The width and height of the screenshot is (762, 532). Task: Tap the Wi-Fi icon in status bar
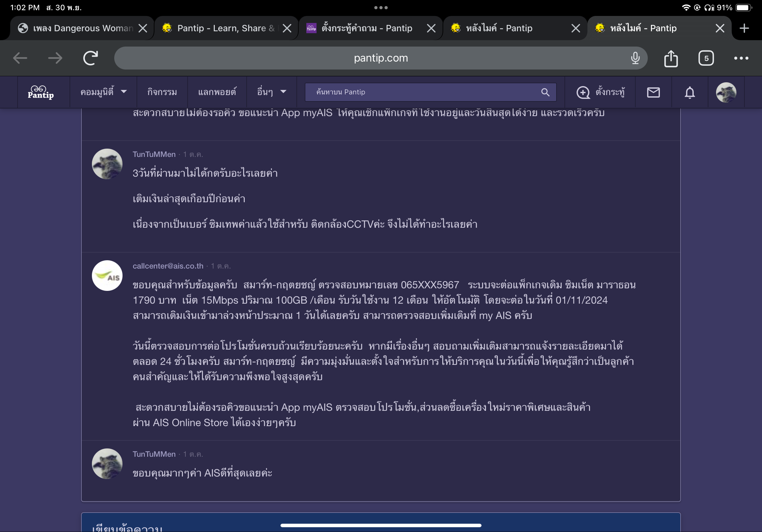[x=686, y=7]
